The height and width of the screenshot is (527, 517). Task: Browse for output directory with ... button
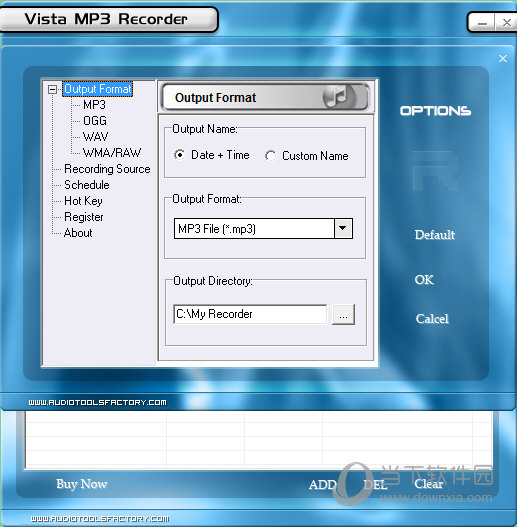point(343,315)
